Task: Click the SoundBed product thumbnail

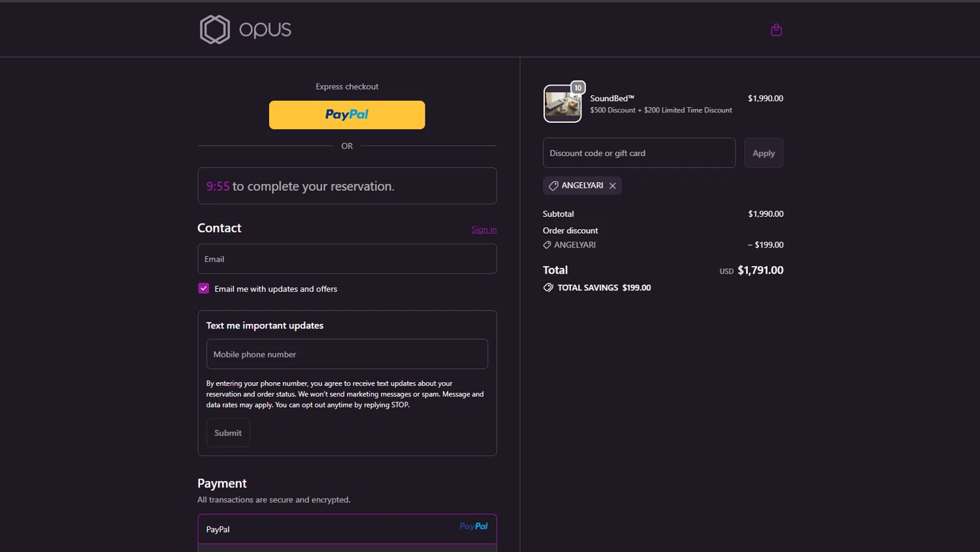Action: 563,104
